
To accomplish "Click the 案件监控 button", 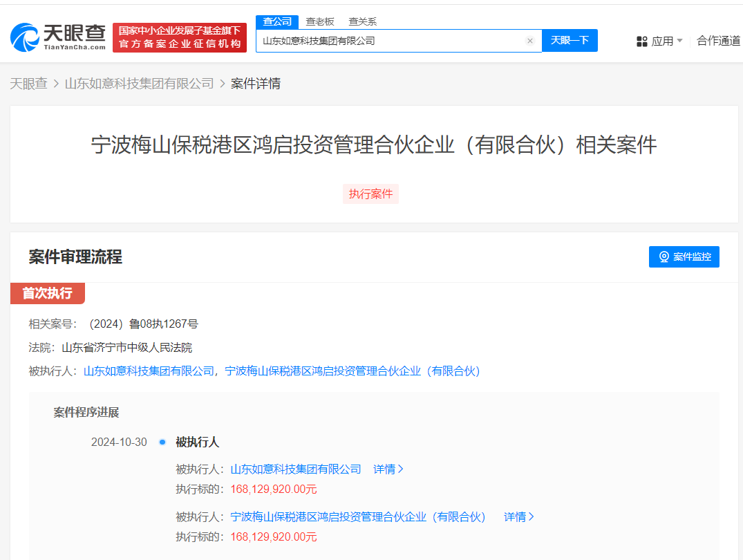I will coord(684,256).
